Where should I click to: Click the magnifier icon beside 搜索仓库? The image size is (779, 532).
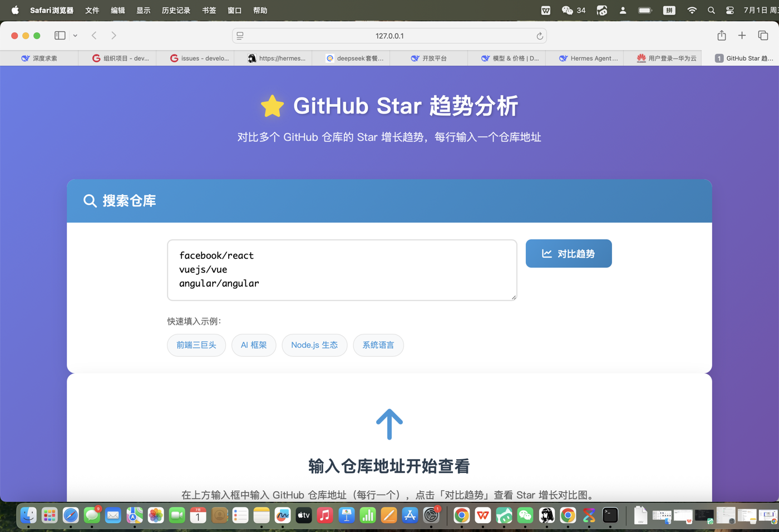click(90, 201)
